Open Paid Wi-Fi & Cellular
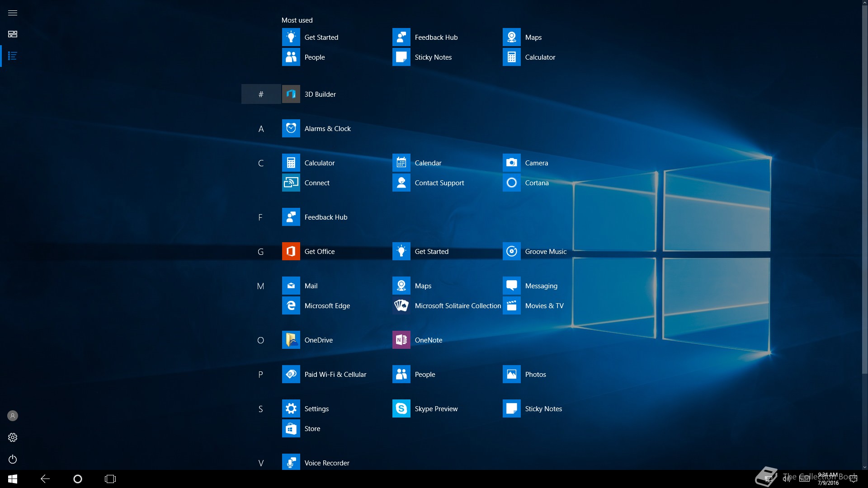 [x=324, y=374]
